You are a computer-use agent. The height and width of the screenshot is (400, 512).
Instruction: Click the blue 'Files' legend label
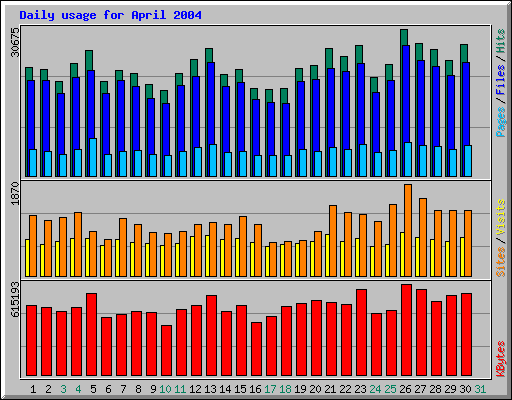tap(501, 80)
